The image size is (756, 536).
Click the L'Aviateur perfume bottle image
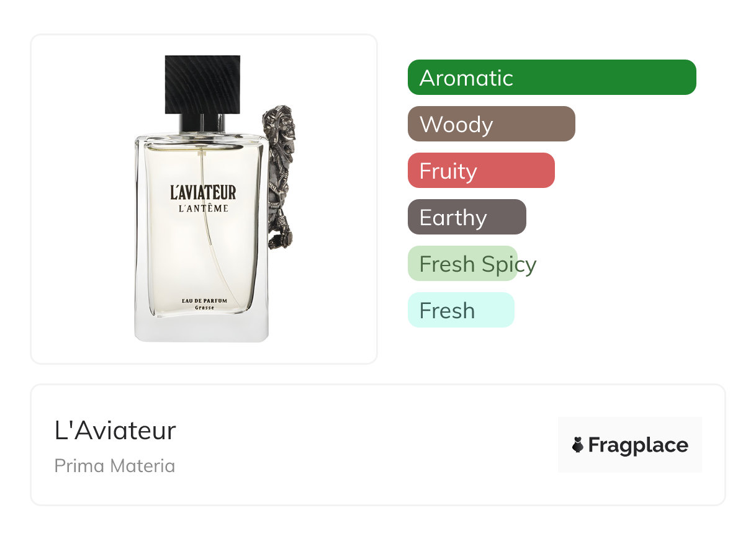coord(214,199)
